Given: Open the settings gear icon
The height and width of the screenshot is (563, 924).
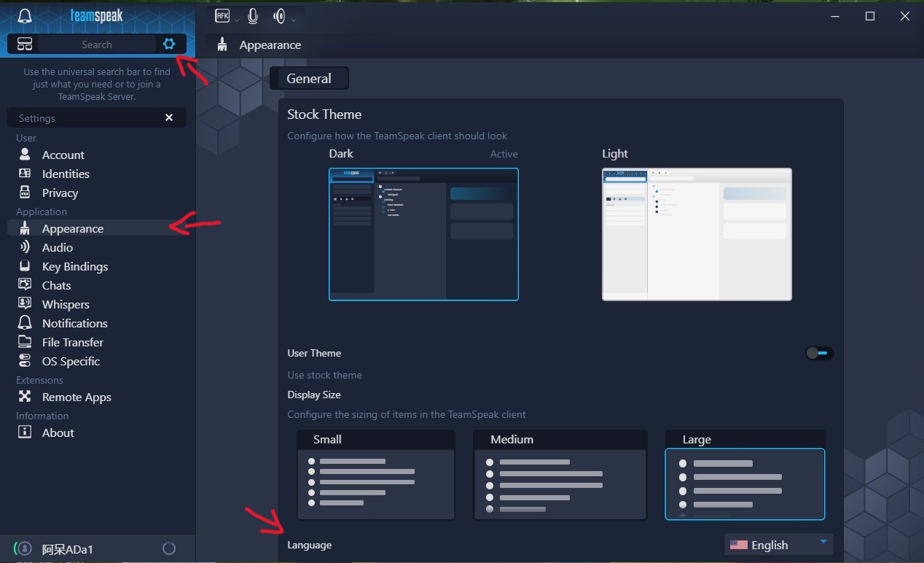Looking at the screenshot, I should click(x=169, y=44).
